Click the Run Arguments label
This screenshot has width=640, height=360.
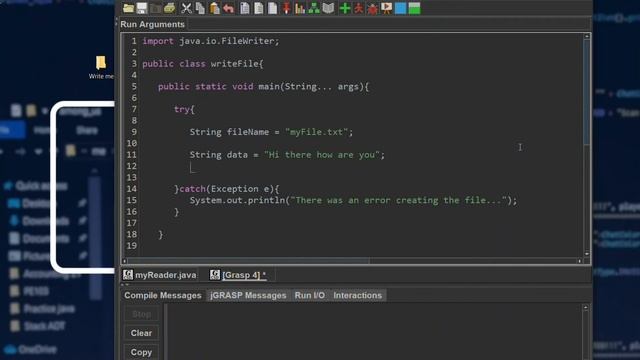152,24
